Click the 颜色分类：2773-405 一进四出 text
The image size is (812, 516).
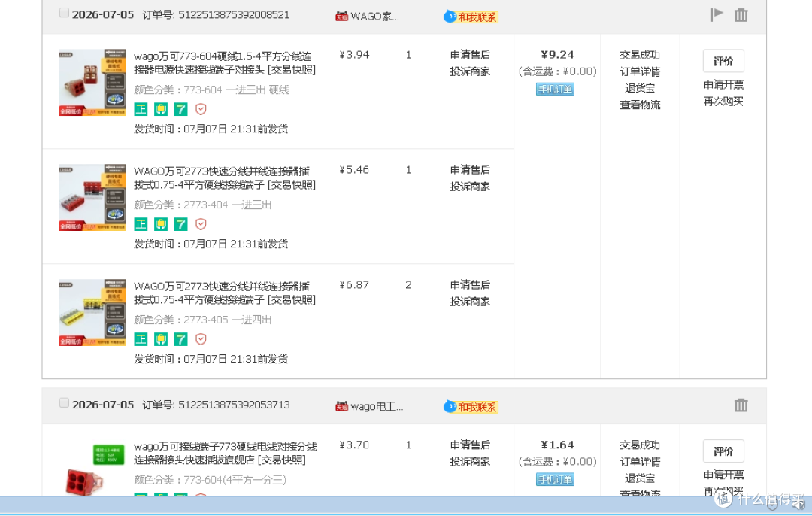click(x=202, y=320)
